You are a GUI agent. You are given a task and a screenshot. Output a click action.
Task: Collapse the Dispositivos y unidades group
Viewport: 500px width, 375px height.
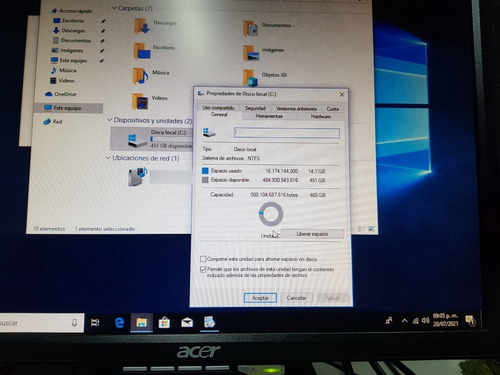point(109,120)
